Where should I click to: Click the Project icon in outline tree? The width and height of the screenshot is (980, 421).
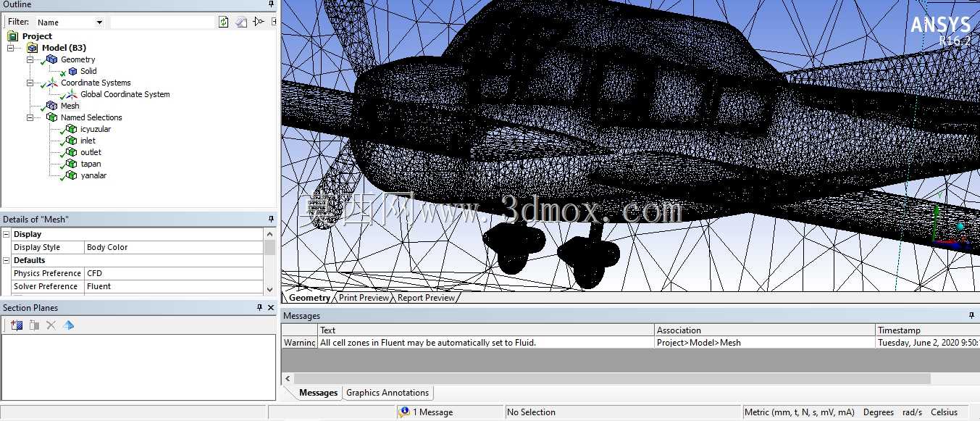tap(13, 36)
